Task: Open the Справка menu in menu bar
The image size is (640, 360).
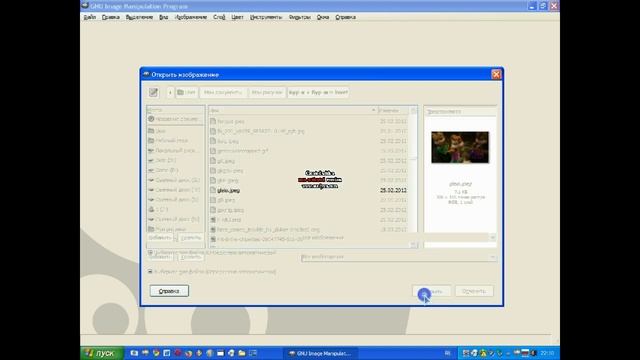Action: [345, 17]
